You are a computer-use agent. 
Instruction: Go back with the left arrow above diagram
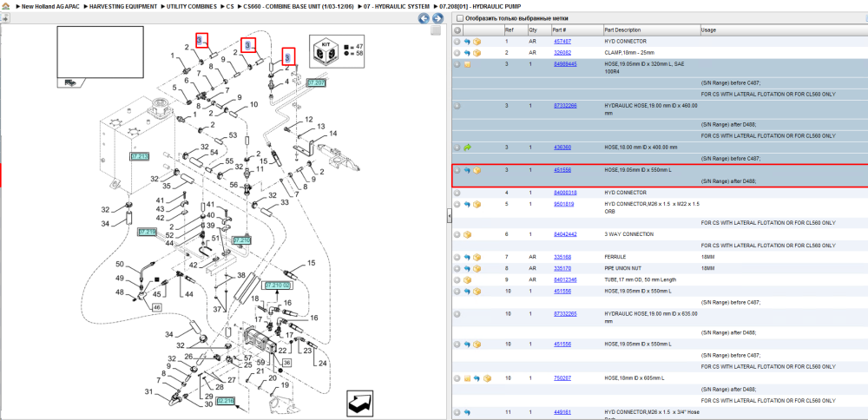[x=424, y=18]
